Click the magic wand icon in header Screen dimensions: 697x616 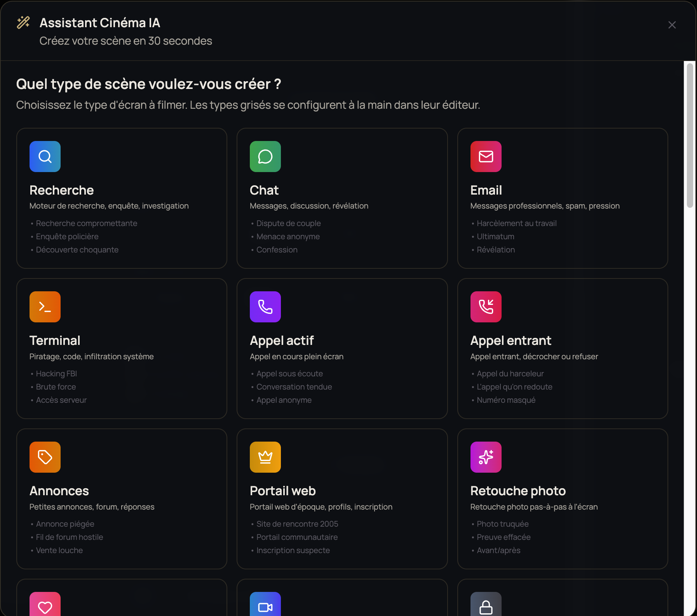point(23,23)
